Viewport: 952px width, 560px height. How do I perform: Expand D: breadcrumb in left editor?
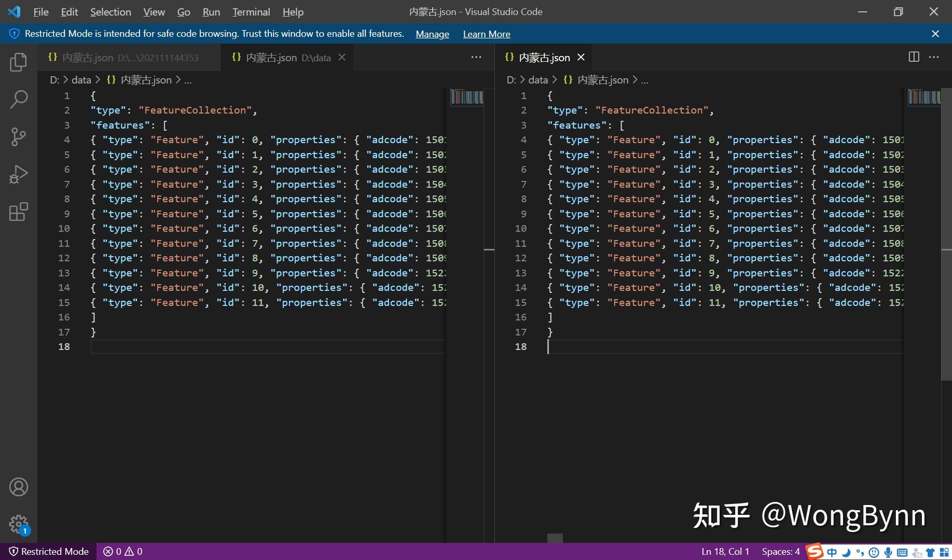click(54, 80)
